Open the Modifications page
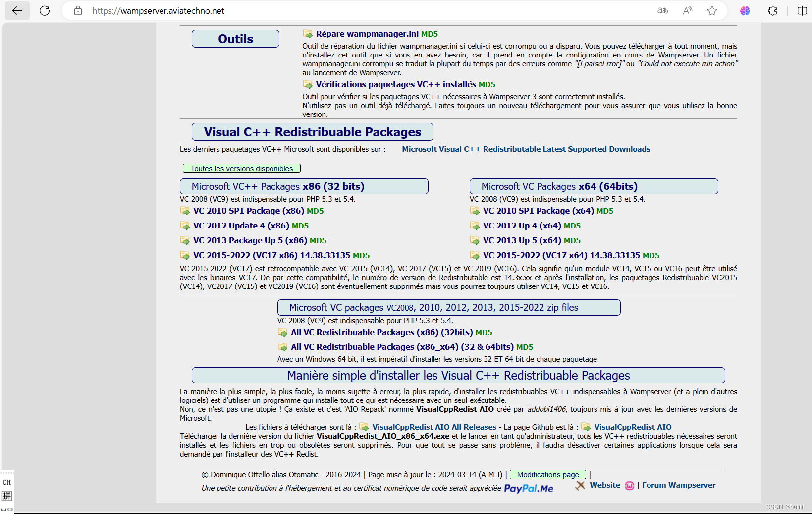Screen dimensions: 812x514 point(547,474)
